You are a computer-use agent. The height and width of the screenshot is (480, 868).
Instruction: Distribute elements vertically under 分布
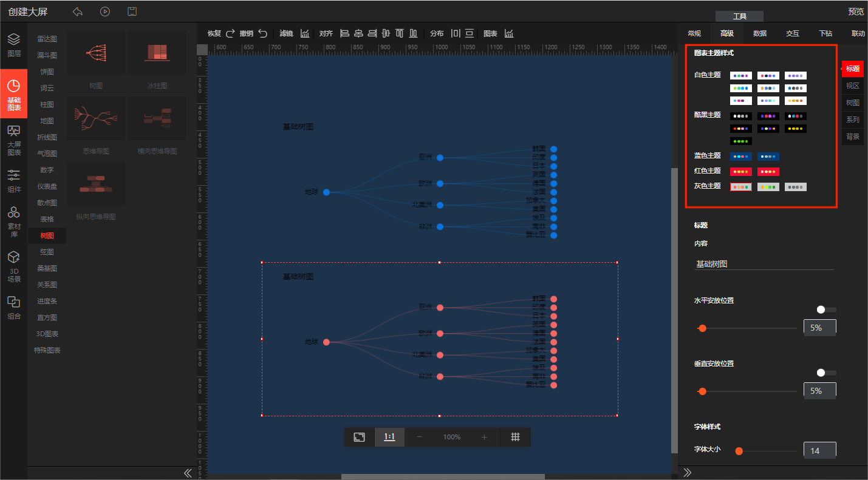click(x=470, y=33)
